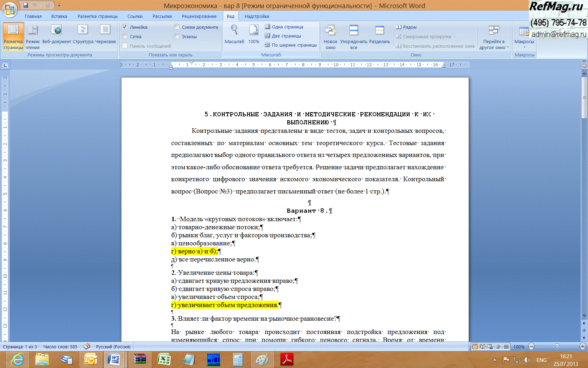Switch to Режим чтения view
The width and height of the screenshot is (588, 368).
(x=33, y=37)
